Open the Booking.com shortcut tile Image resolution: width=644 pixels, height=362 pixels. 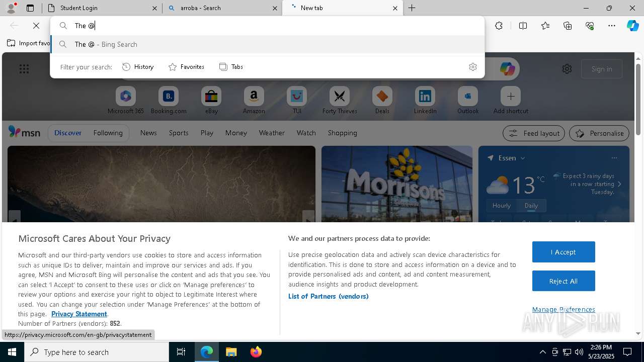click(x=169, y=100)
